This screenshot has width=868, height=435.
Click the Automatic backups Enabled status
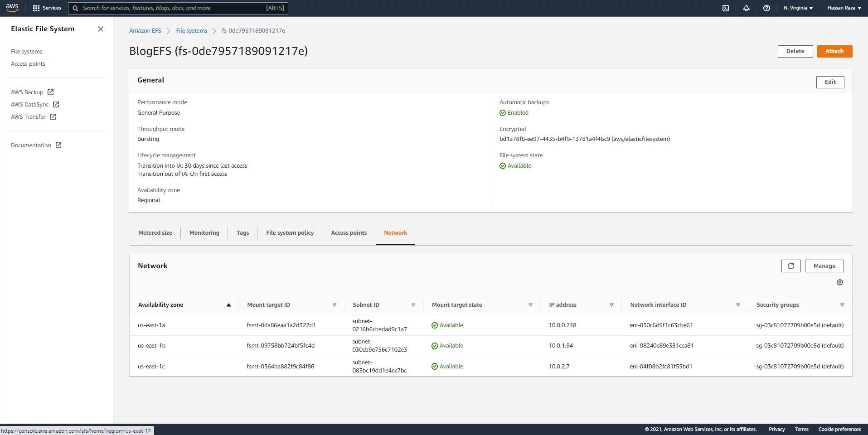coord(514,113)
